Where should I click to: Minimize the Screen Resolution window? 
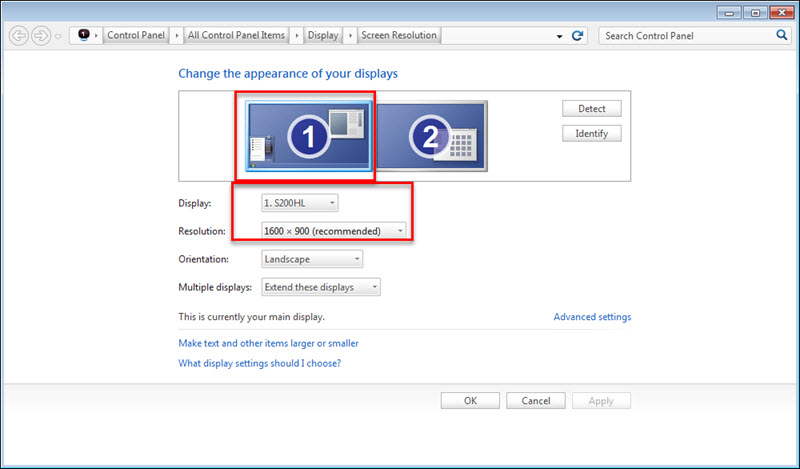[x=729, y=12]
